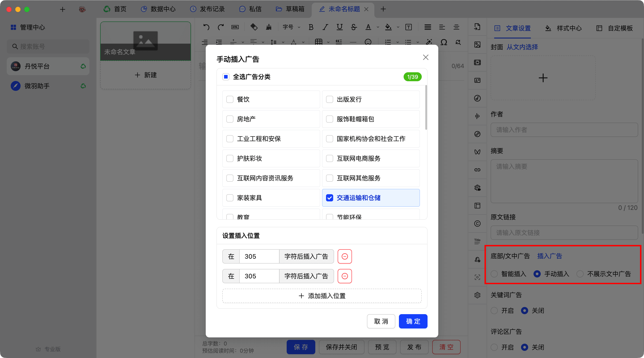Viewport: 644px width, 358px height.
Task: Click the insert table icon
Action: [x=318, y=42]
